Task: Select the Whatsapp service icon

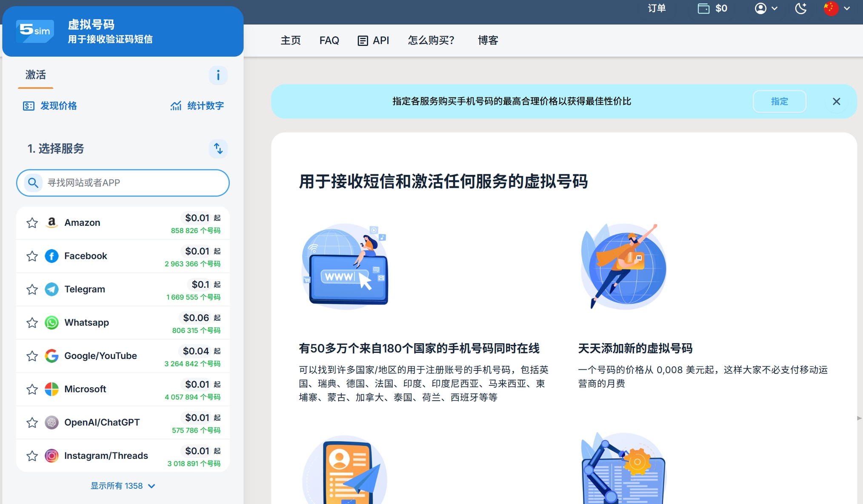Action: (x=51, y=322)
